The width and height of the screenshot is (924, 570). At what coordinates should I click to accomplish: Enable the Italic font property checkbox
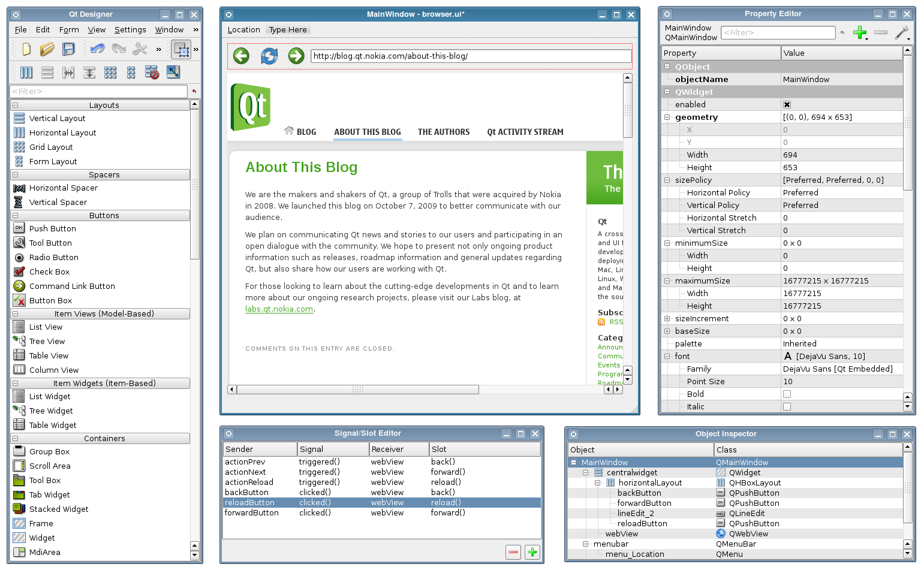[787, 406]
